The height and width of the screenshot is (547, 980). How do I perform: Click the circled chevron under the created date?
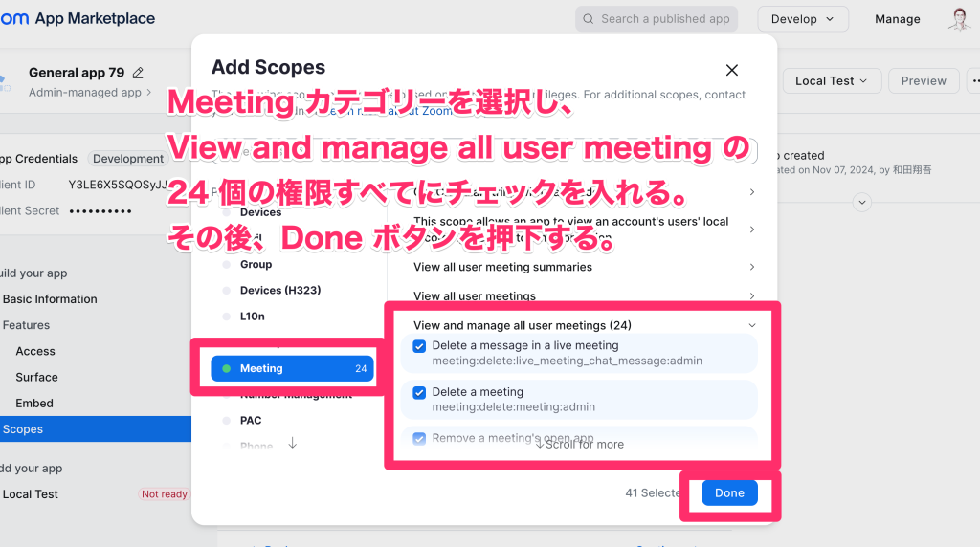pos(862,202)
